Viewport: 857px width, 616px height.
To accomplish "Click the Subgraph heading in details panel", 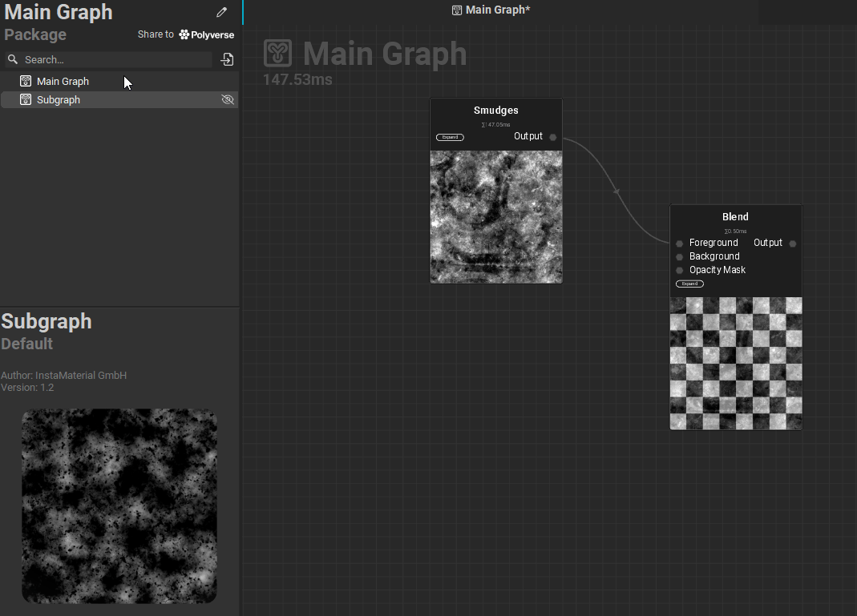I will (x=46, y=321).
